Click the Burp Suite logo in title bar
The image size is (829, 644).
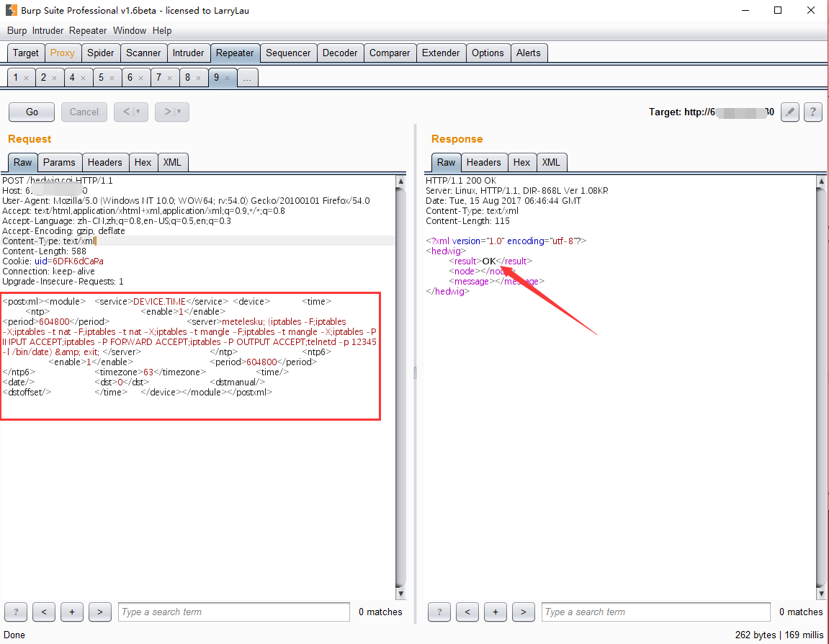[11, 10]
